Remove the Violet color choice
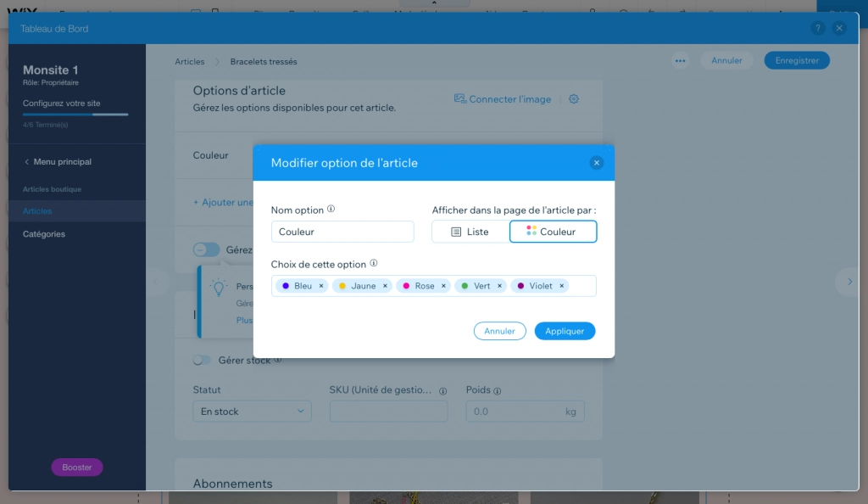 [x=561, y=286]
